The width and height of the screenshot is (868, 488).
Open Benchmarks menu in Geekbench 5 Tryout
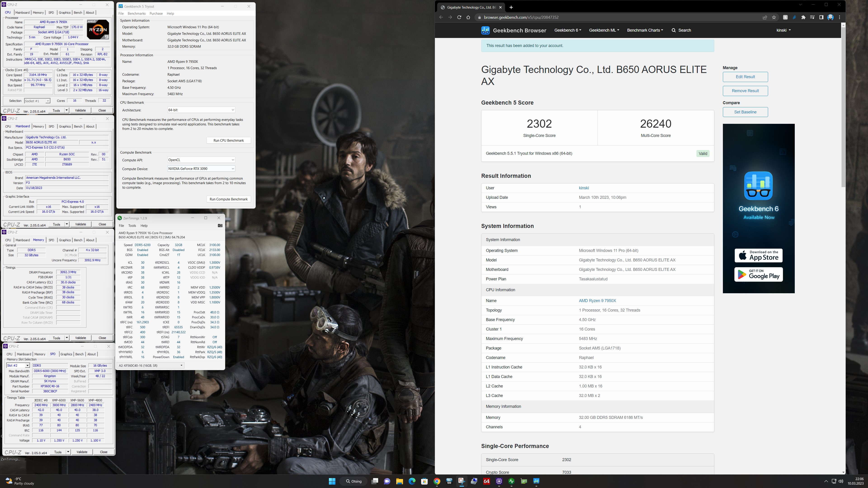pos(137,14)
